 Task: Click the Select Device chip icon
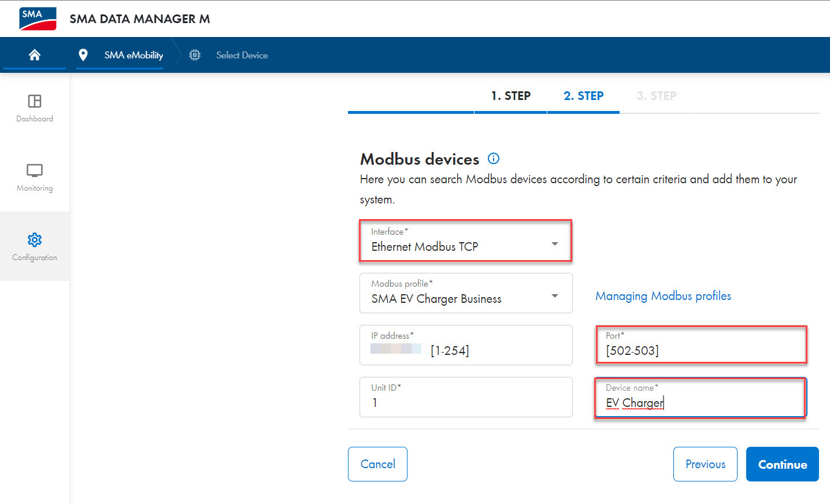[x=195, y=55]
